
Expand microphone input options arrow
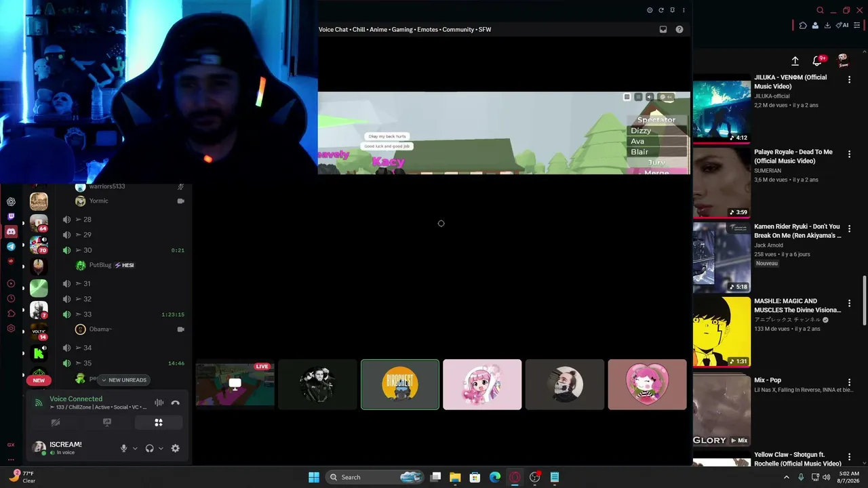coord(135,448)
